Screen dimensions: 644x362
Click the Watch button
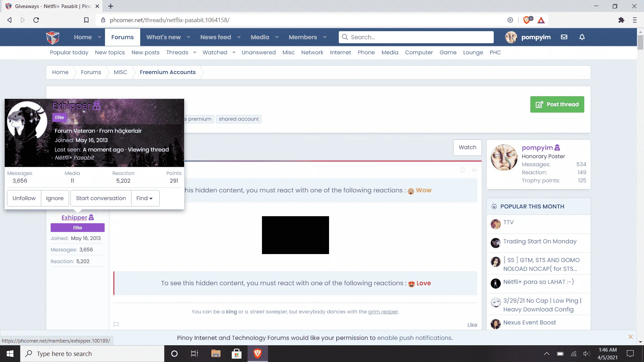468,147
